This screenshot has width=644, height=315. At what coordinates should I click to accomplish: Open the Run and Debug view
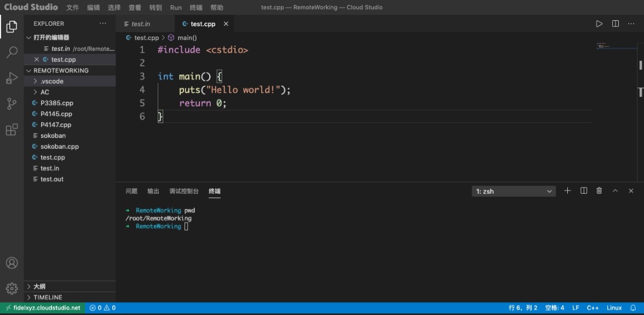point(12,78)
